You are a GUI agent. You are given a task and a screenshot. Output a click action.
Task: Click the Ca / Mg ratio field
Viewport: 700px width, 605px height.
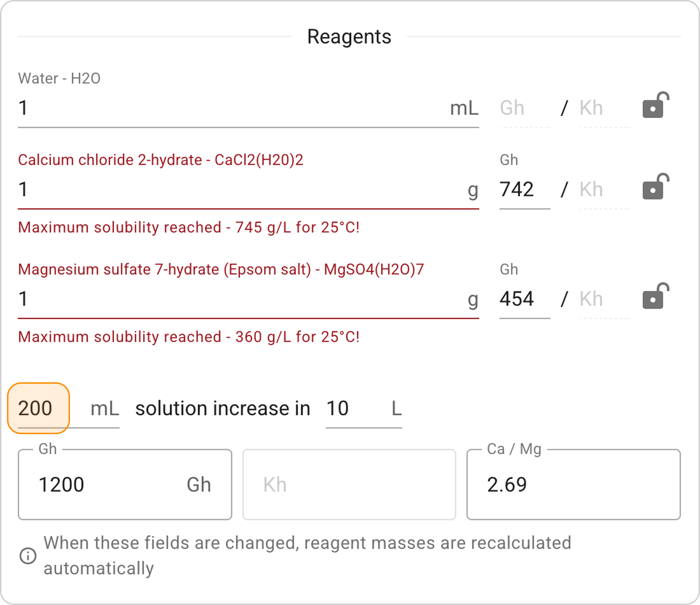coord(573,485)
